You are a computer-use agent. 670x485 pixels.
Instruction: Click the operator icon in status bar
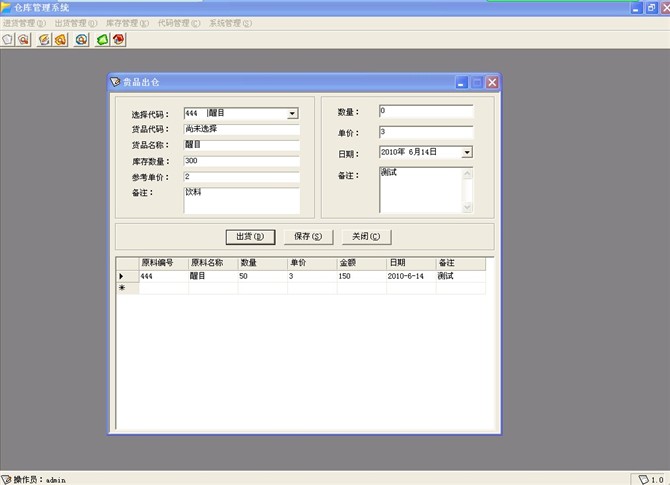(x=6, y=479)
